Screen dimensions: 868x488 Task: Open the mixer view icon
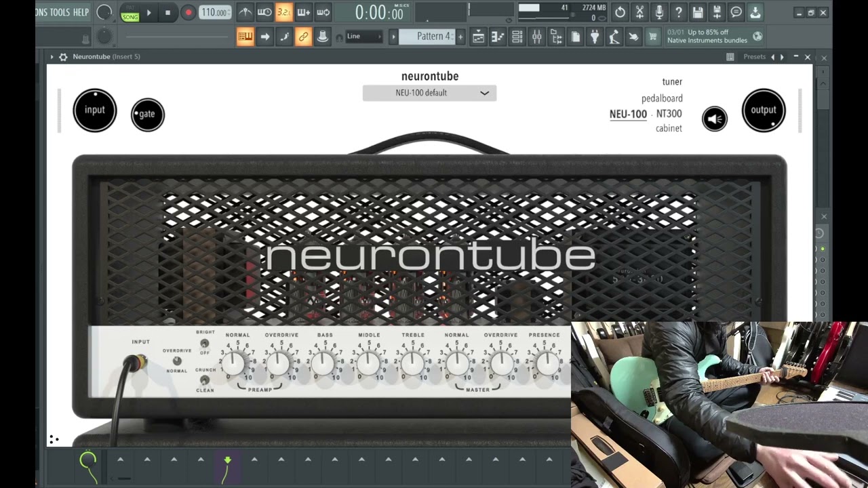click(x=536, y=37)
